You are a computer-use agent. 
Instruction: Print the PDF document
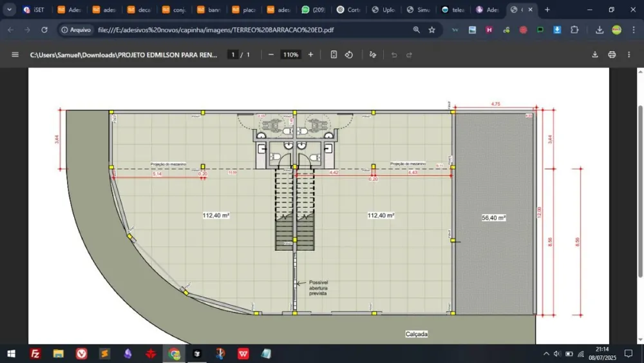point(612,55)
